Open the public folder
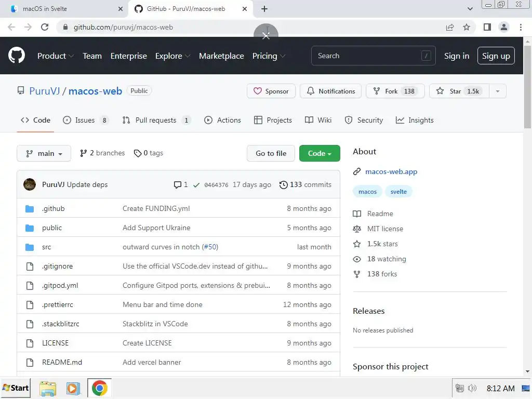Screen dimensions: 532x399 pos(52,228)
